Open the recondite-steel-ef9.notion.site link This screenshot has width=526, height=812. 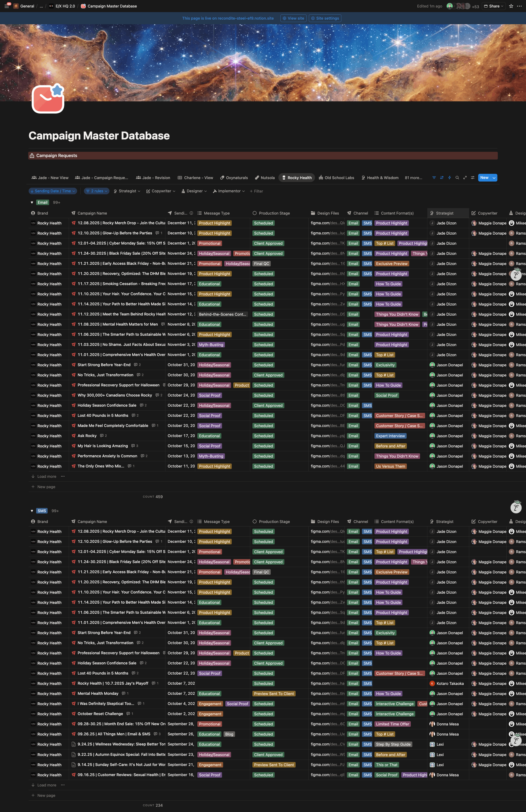point(246,19)
